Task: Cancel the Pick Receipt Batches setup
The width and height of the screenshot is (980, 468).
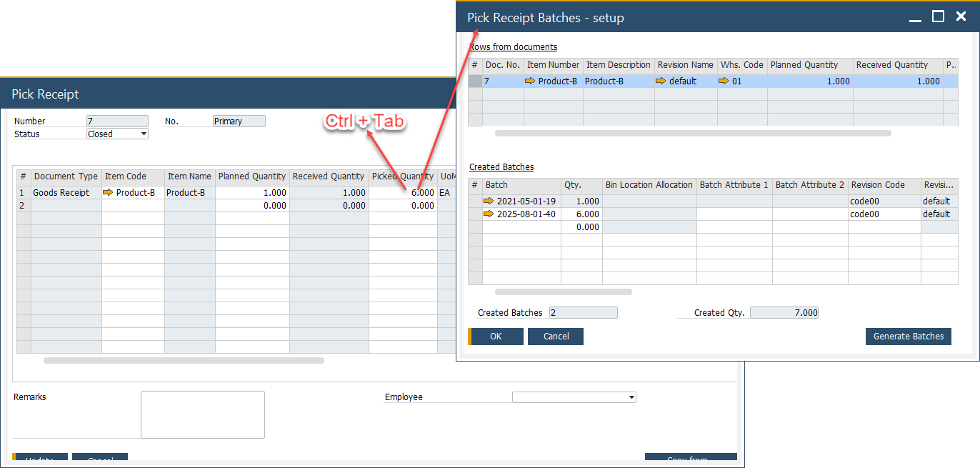Action: click(555, 336)
